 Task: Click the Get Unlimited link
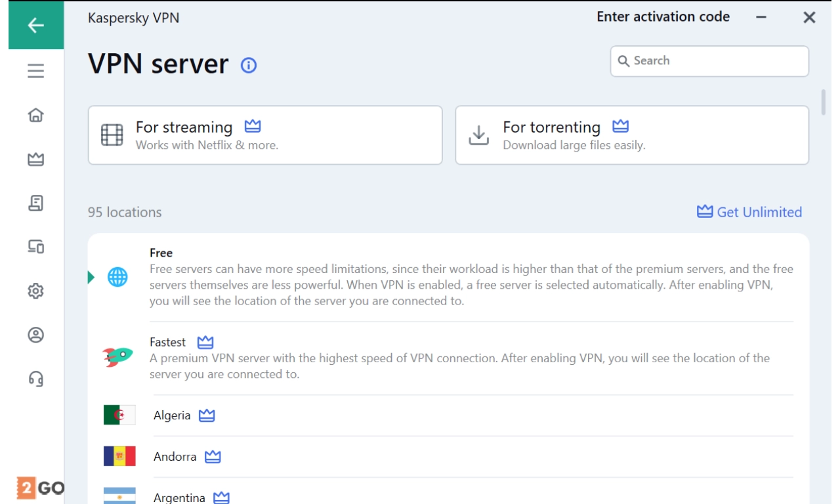[x=749, y=212]
